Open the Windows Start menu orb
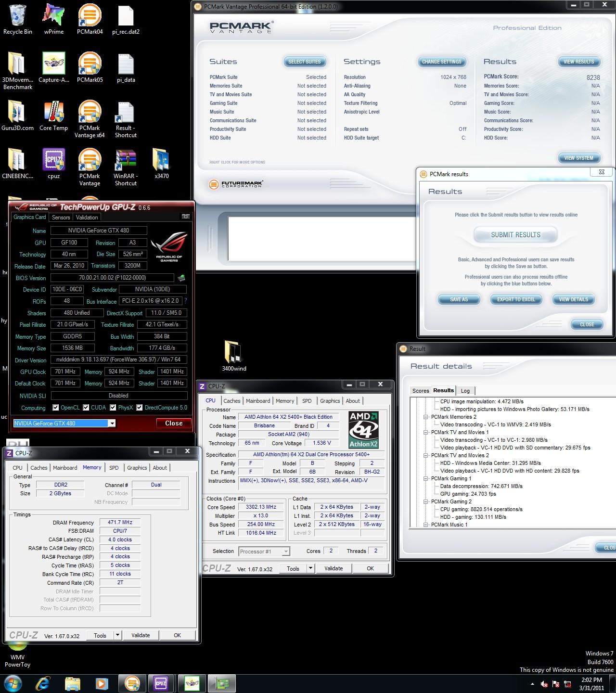 pos(13,683)
